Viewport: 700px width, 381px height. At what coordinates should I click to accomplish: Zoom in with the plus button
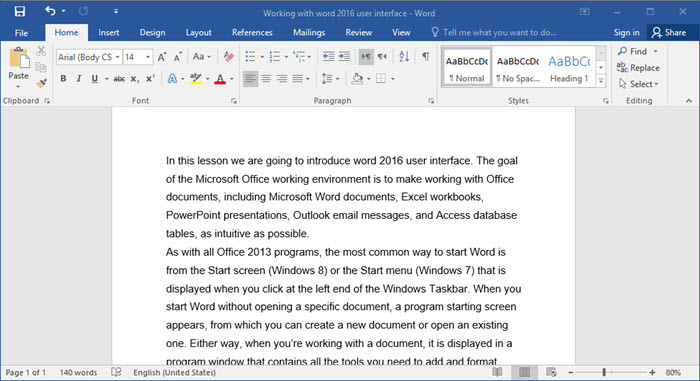coord(652,372)
